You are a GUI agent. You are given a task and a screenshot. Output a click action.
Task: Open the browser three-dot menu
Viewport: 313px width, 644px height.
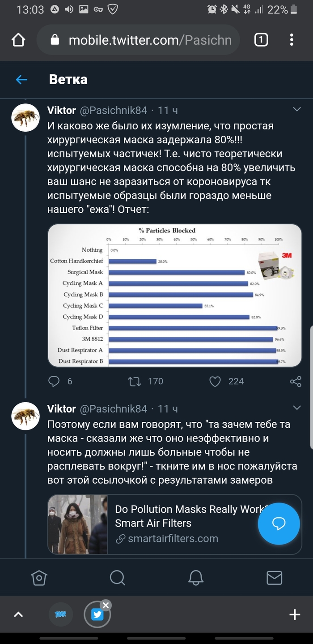(x=292, y=40)
